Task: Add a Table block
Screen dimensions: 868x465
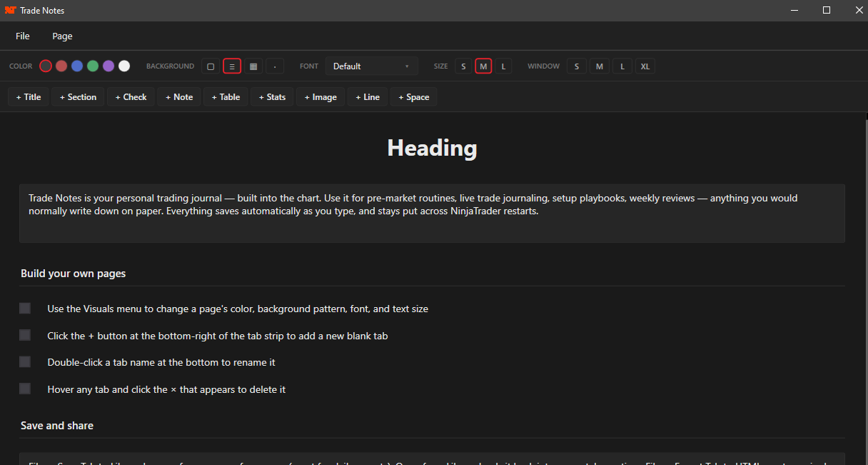Action: click(x=226, y=97)
